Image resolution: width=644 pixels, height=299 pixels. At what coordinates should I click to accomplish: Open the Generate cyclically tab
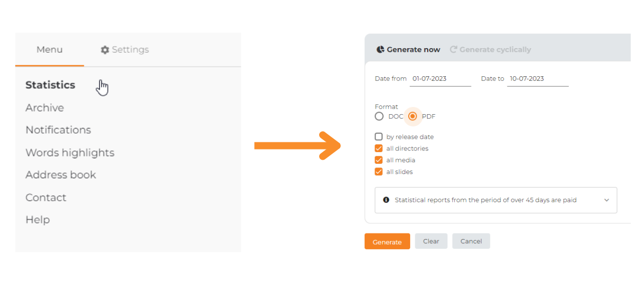[x=490, y=50]
